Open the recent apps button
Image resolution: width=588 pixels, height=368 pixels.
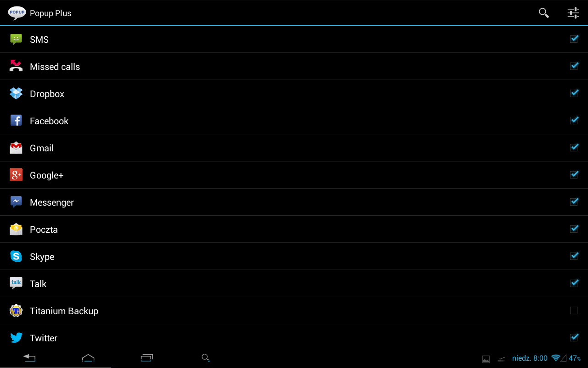click(147, 358)
